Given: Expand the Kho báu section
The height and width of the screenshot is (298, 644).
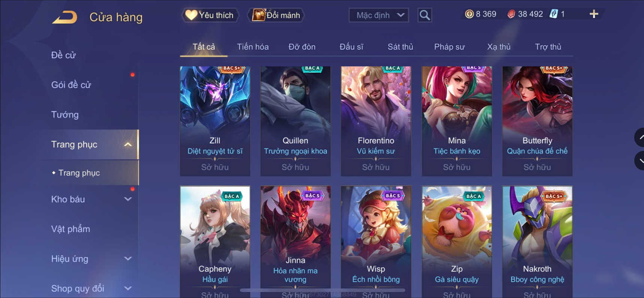Looking at the screenshot, I should click(128, 199).
